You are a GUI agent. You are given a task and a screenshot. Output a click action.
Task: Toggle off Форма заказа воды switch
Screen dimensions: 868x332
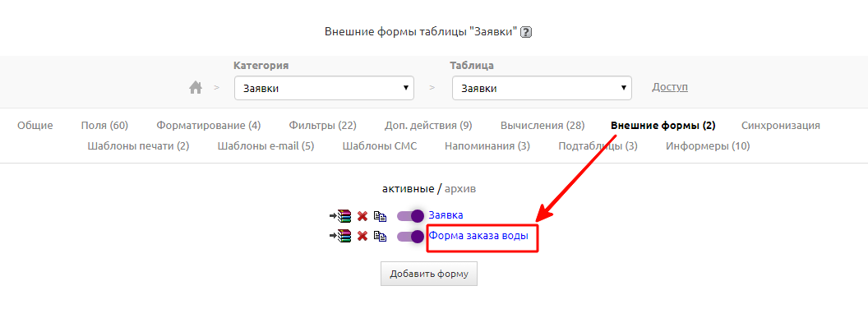coord(410,236)
